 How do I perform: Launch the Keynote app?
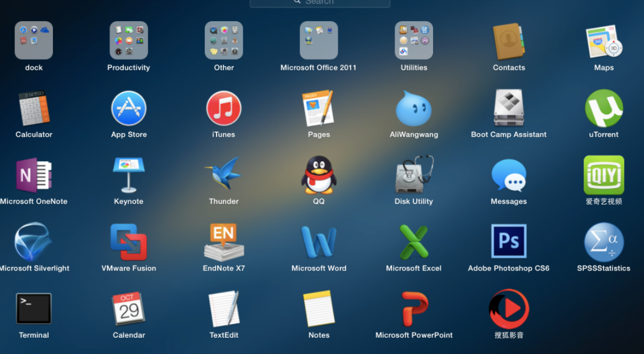(x=129, y=175)
